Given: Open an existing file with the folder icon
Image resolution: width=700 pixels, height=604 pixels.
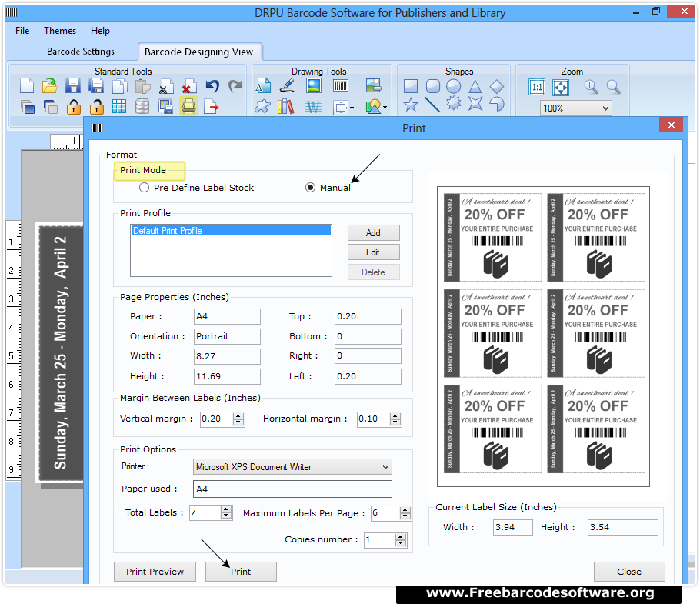Looking at the screenshot, I should point(49,85).
